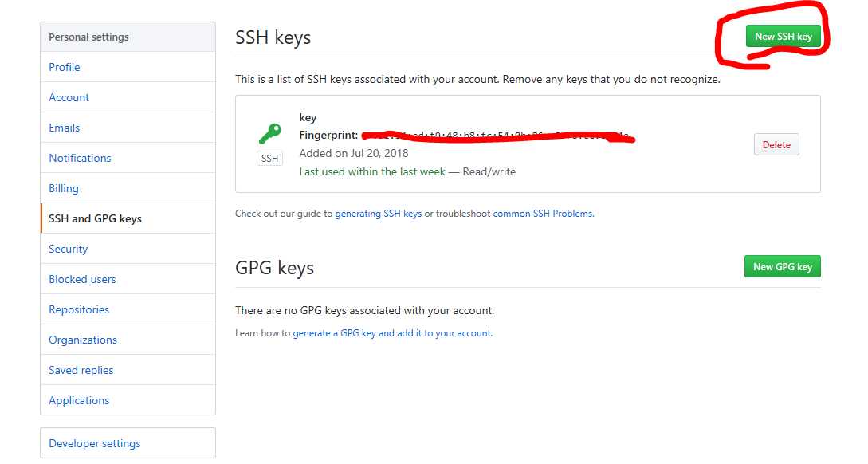Open the common SSH Problems link

[x=543, y=214]
